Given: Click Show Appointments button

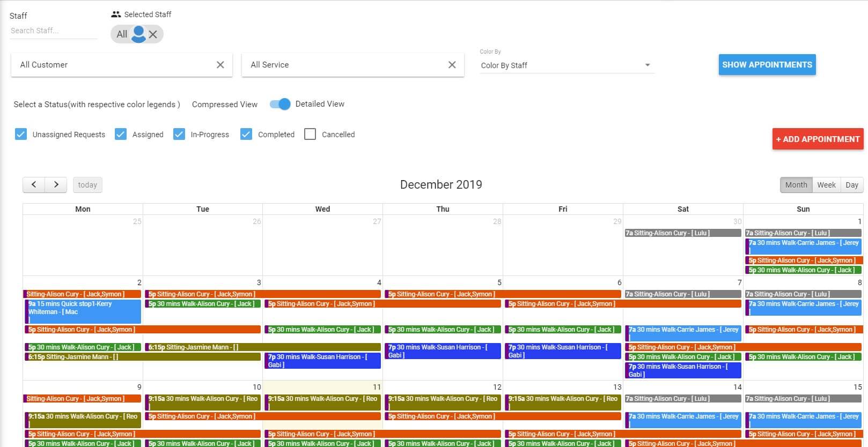Looking at the screenshot, I should (767, 65).
